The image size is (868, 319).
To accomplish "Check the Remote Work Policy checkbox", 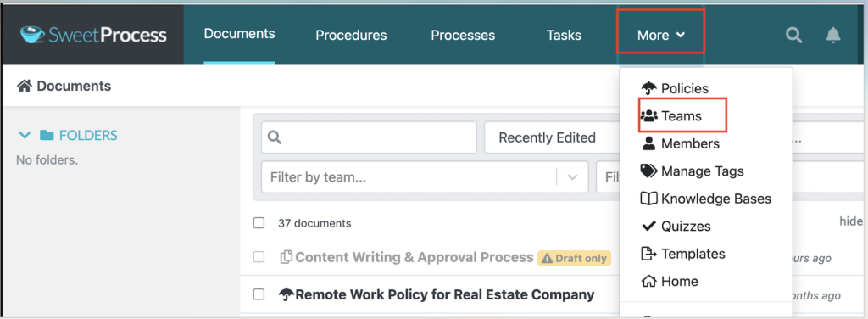I will (x=259, y=294).
